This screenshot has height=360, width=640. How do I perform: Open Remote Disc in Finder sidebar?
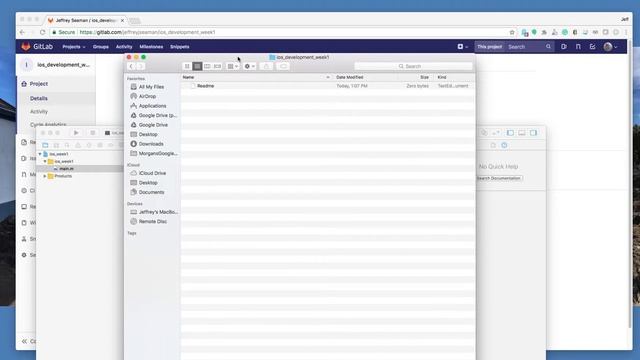pos(152,221)
